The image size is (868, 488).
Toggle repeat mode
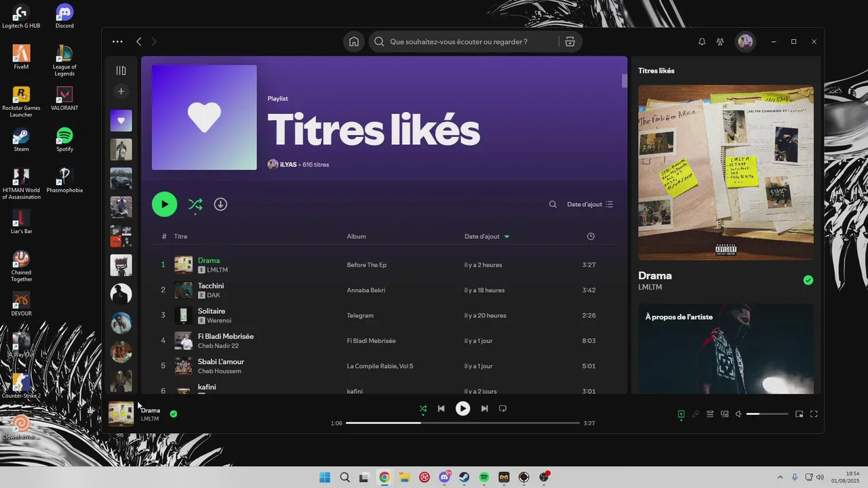pyautogui.click(x=502, y=409)
